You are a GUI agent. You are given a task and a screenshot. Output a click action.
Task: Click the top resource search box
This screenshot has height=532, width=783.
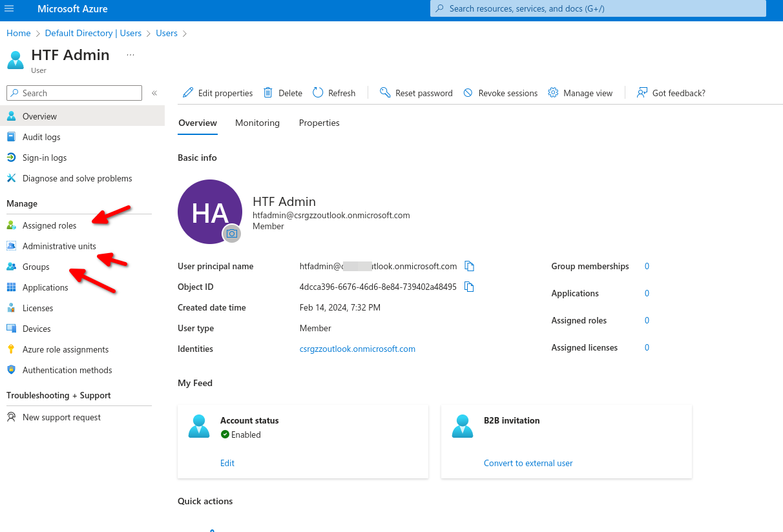point(598,9)
